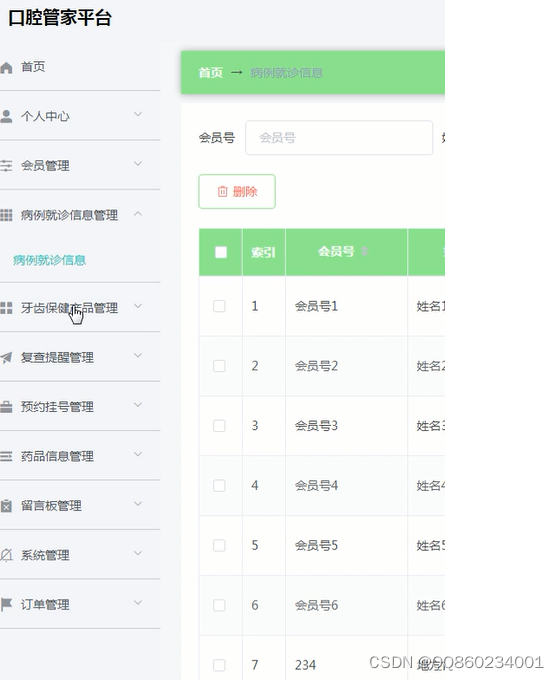
Task: Expand 订单管理 using its chevron
Action: (x=138, y=603)
